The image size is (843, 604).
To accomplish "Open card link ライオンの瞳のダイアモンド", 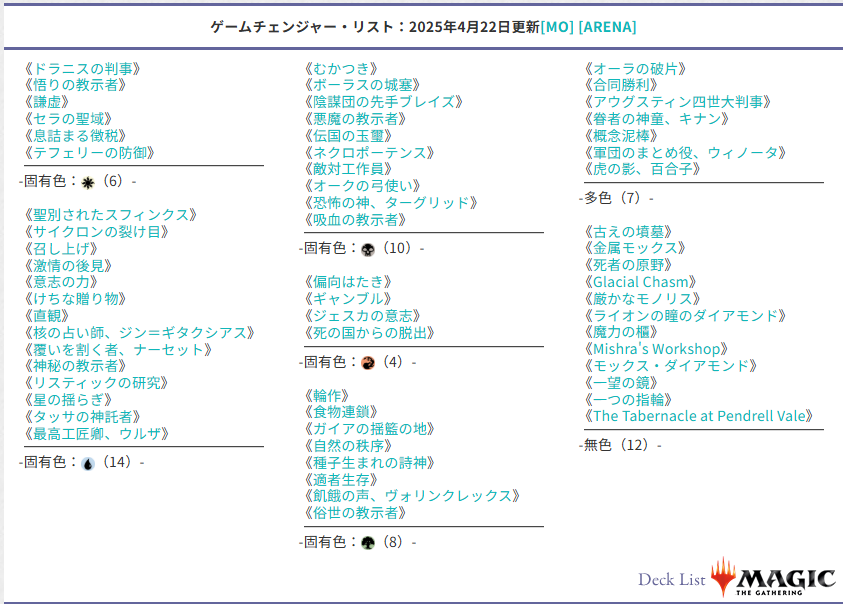I will [x=685, y=316].
